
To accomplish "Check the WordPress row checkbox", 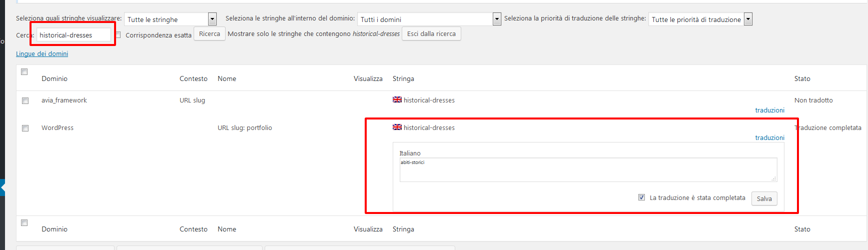I will pyautogui.click(x=25, y=128).
